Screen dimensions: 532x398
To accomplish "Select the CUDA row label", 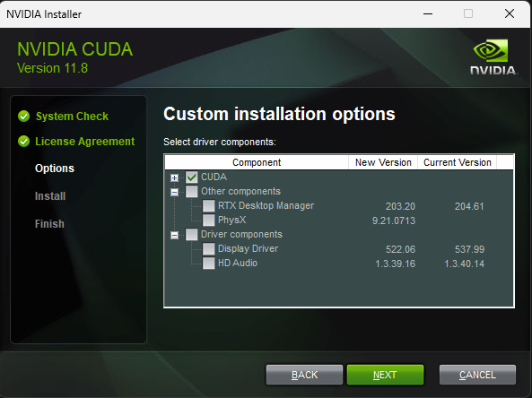I will tap(214, 177).
